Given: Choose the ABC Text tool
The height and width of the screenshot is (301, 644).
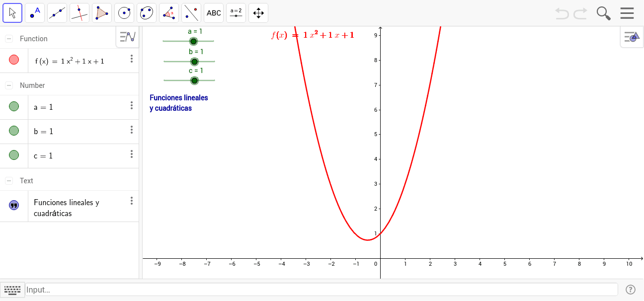Looking at the screenshot, I should [x=214, y=13].
